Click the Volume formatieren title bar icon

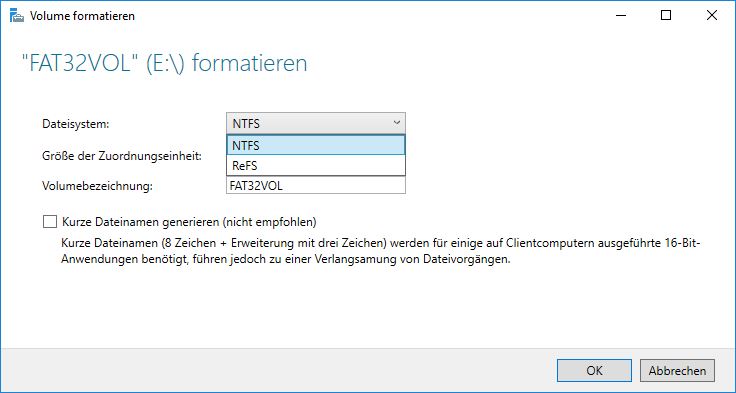[x=17, y=16]
